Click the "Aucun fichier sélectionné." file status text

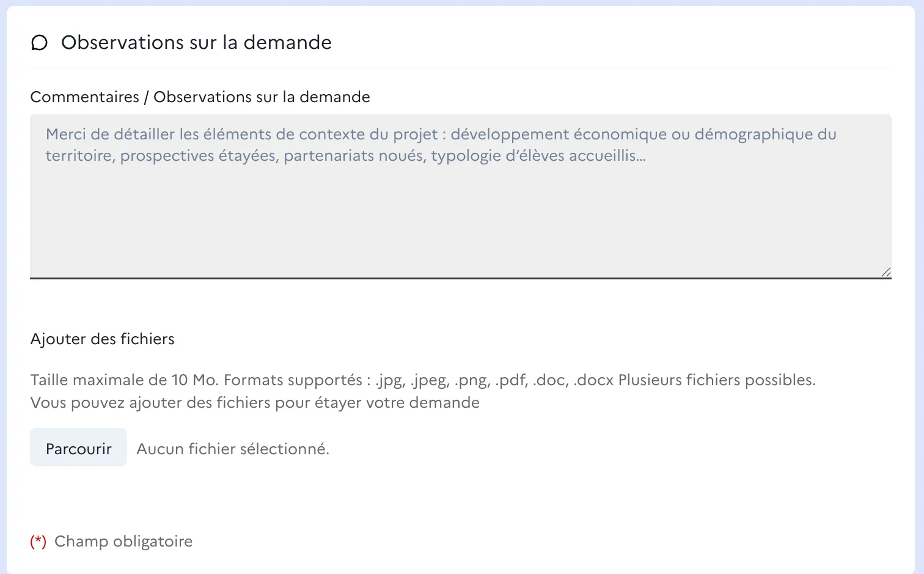233,449
